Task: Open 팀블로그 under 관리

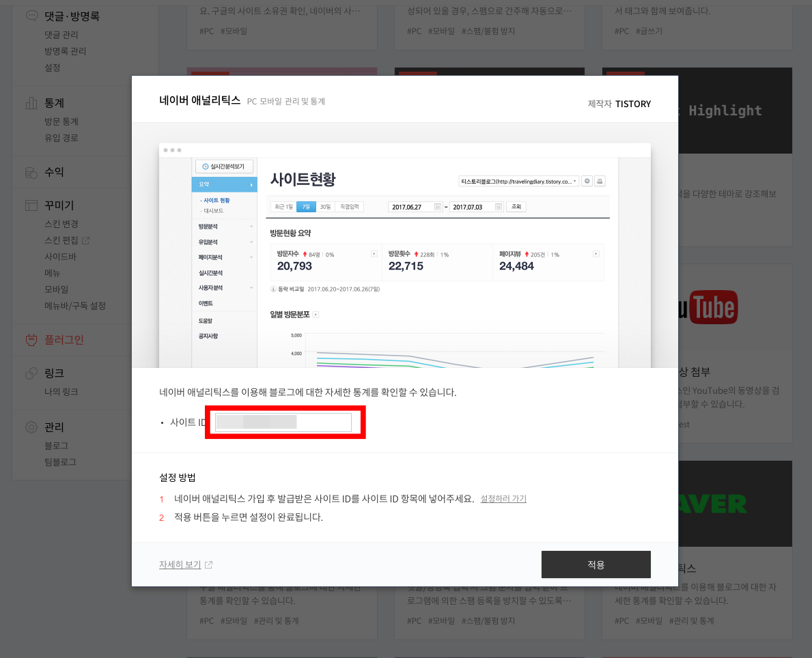Action: click(x=61, y=462)
